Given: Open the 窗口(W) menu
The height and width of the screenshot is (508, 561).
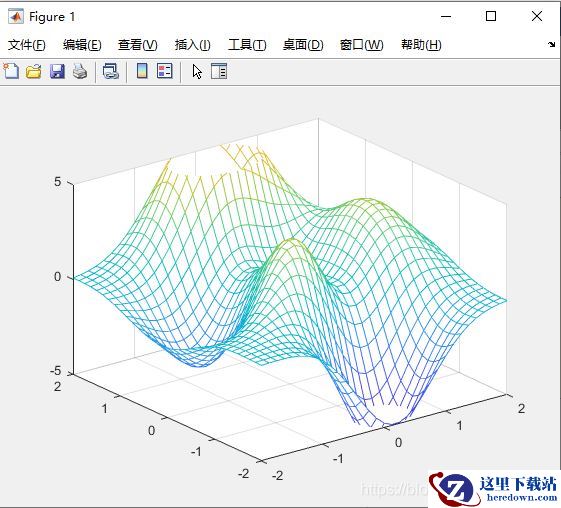Looking at the screenshot, I should click(x=361, y=45).
